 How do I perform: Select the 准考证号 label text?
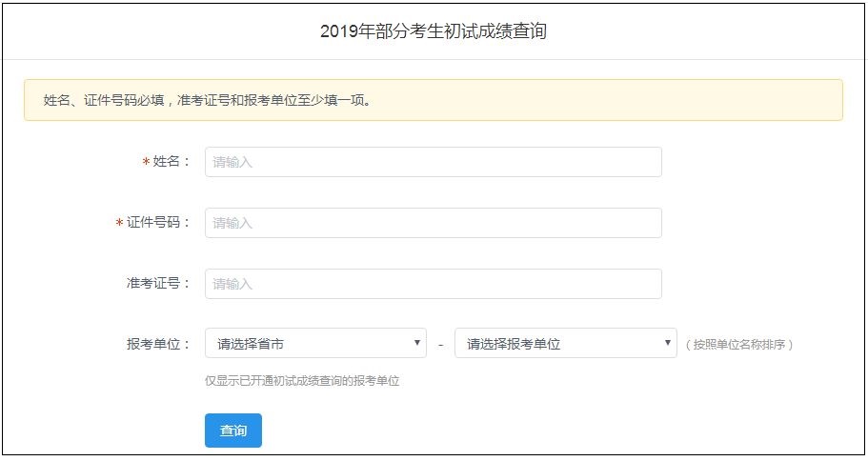[158, 284]
